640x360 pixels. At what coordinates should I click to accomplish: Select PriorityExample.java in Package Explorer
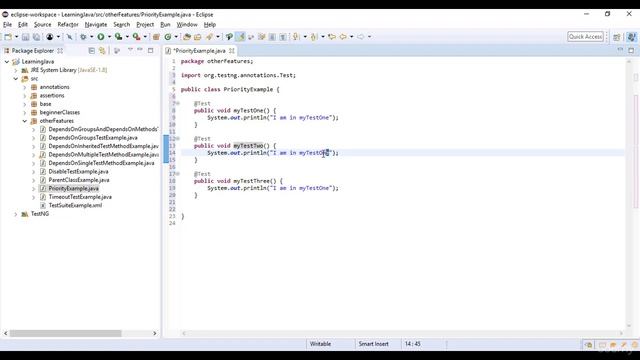point(73,189)
